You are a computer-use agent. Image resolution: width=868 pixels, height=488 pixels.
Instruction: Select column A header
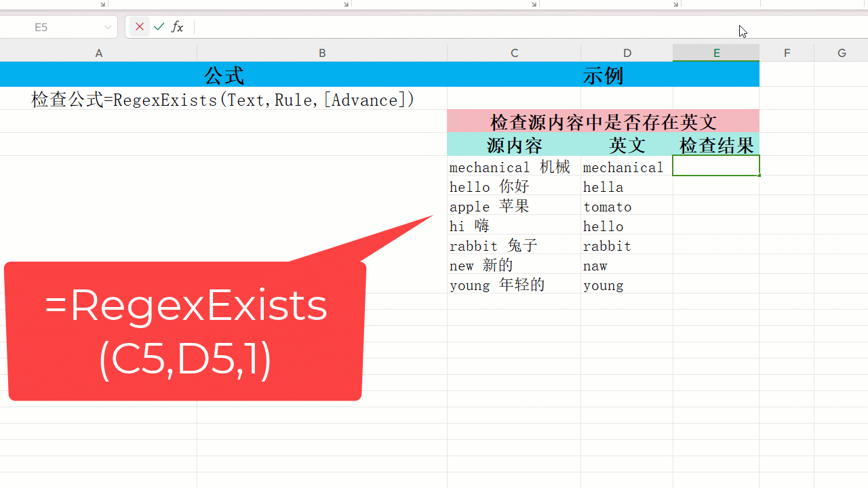click(98, 53)
